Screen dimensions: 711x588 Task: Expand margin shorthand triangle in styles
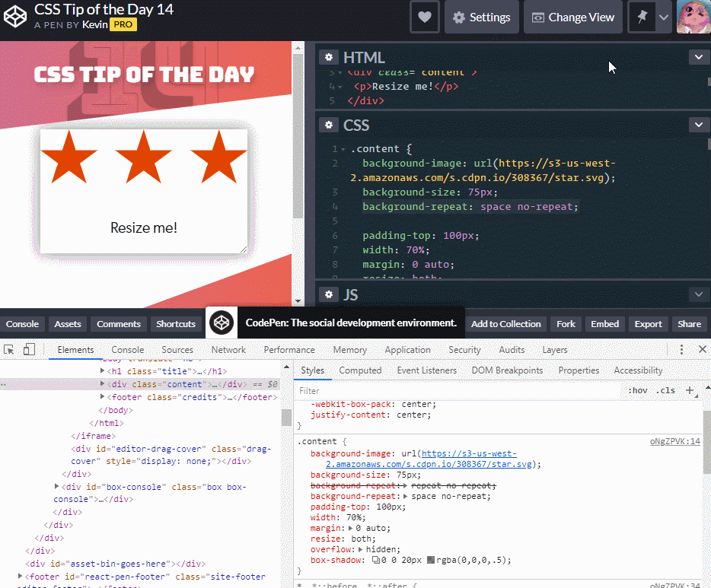pyautogui.click(x=350, y=528)
